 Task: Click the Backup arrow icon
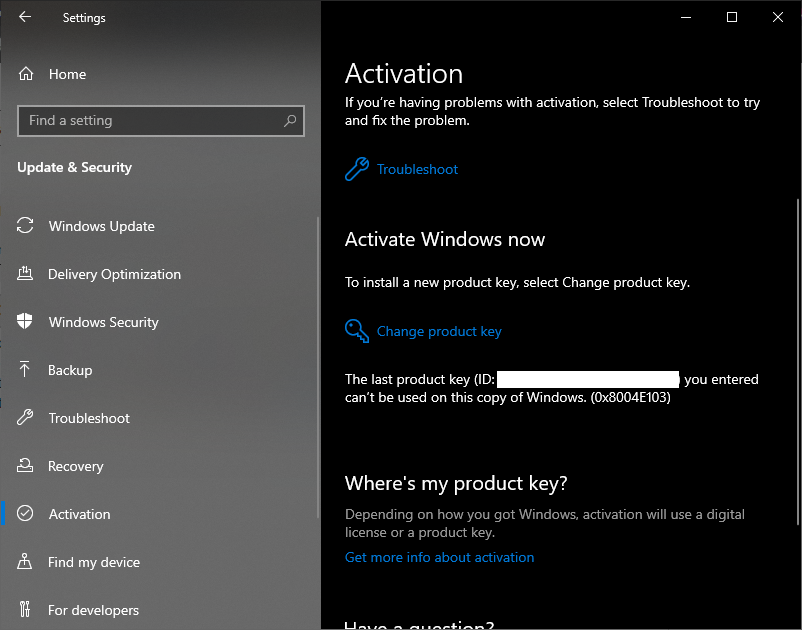(x=25, y=369)
